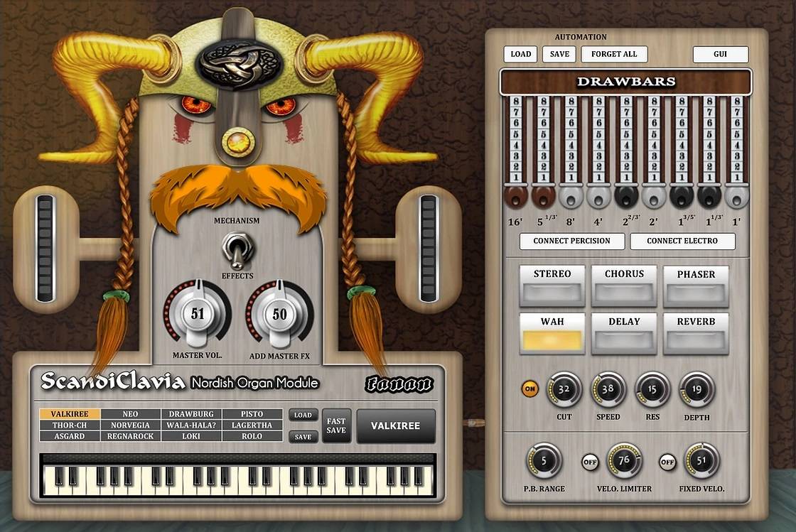The width and height of the screenshot is (796, 532).
Task: Select the ASGARD preset
Action: coord(69,436)
